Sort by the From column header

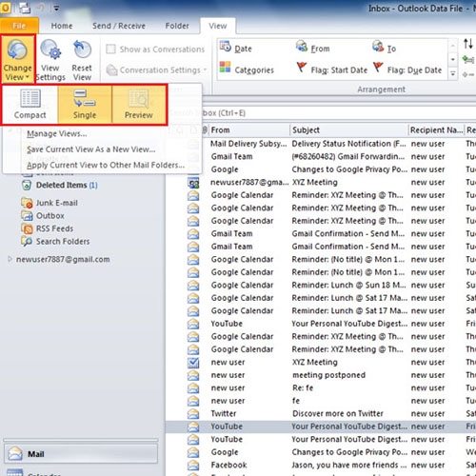tap(249, 130)
